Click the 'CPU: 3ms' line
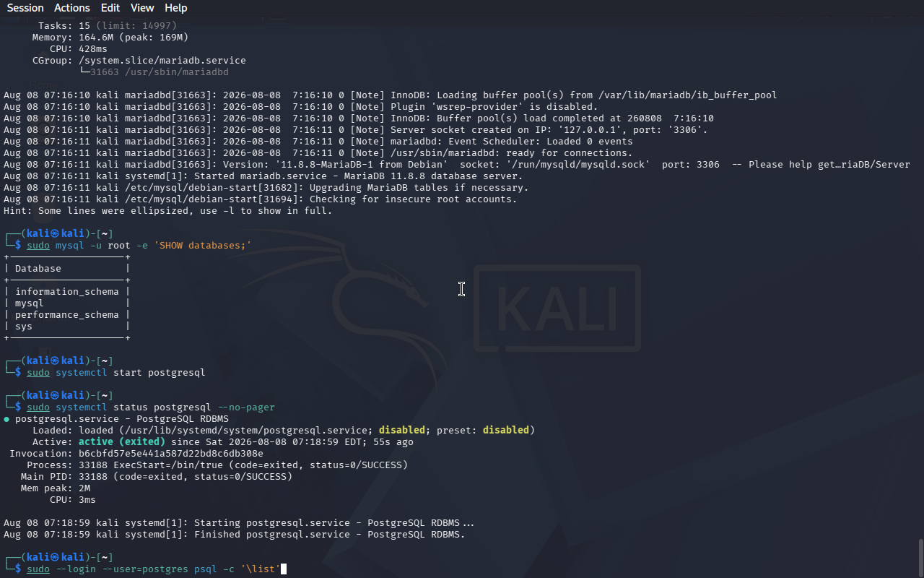Viewport: 924px width, 578px height. point(73,500)
